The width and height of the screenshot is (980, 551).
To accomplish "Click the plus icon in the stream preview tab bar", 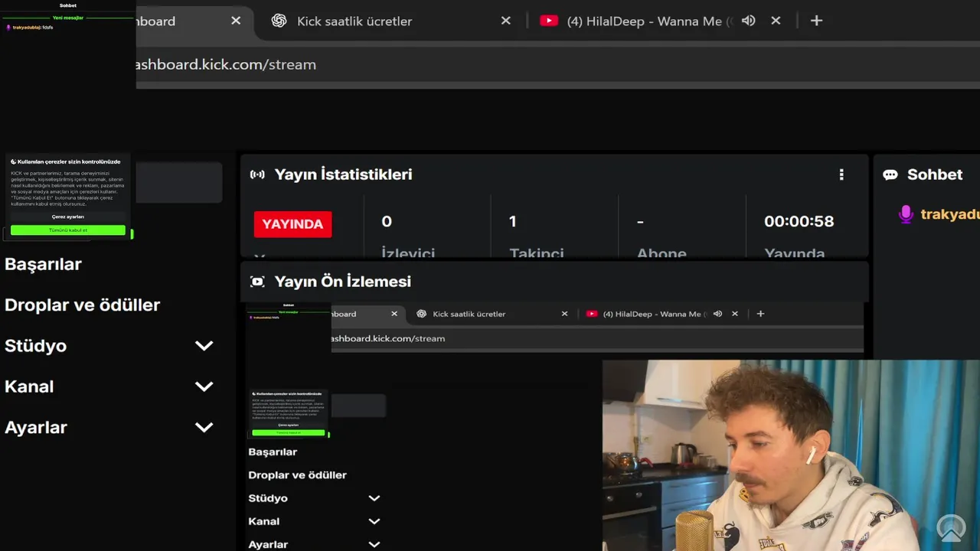I will (760, 314).
